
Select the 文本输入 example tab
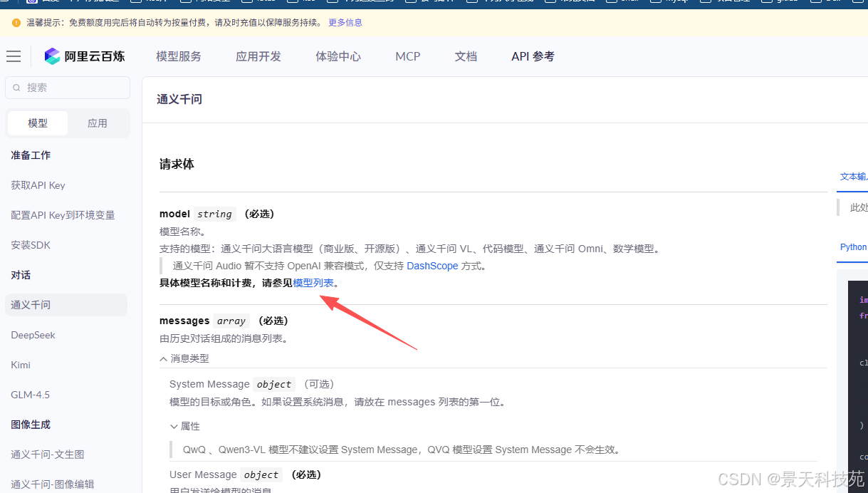pyautogui.click(x=854, y=177)
